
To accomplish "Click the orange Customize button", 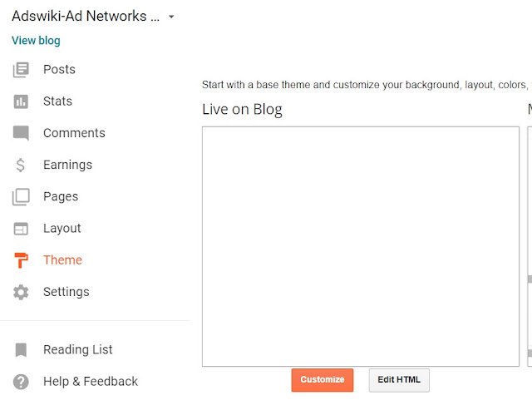I will tap(323, 380).
